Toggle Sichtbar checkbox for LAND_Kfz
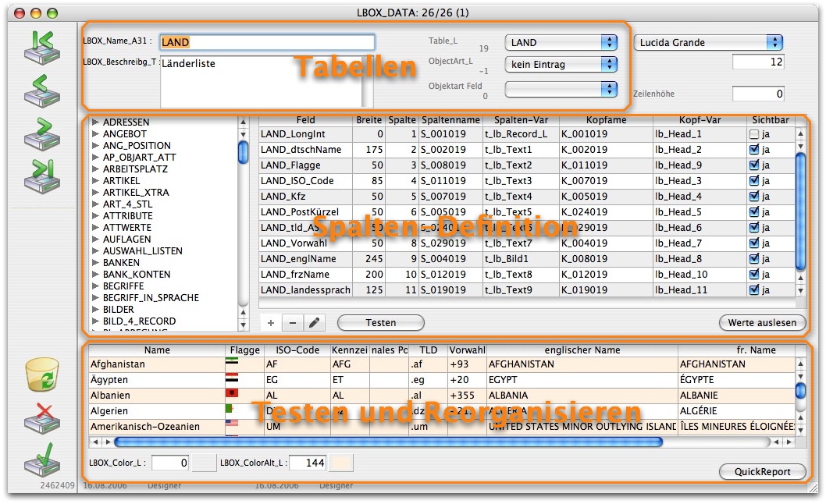Image resolution: width=826 pixels, height=504 pixels. coord(754,197)
